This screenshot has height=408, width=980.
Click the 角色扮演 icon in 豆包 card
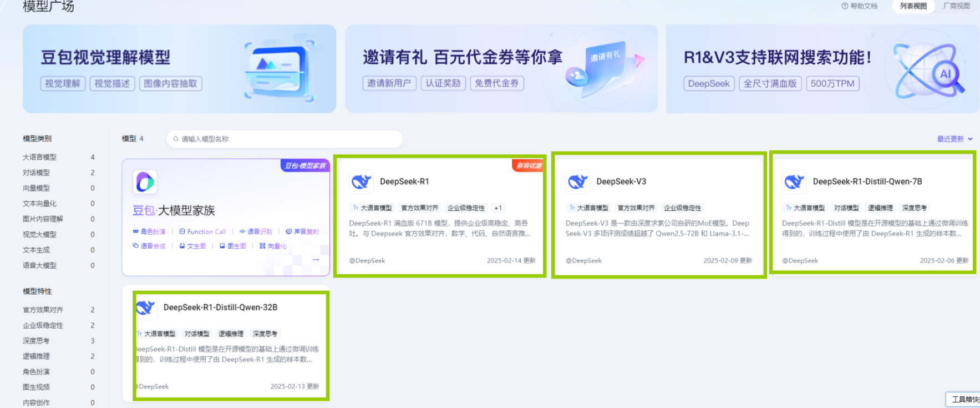pos(135,231)
